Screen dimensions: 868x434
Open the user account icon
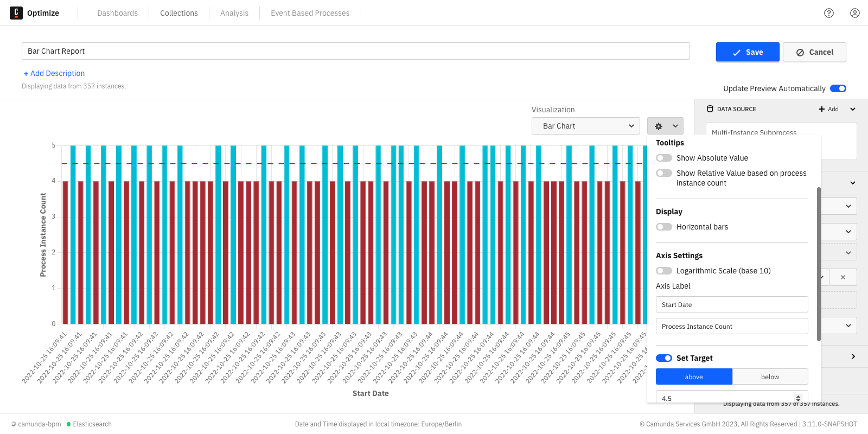855,13
